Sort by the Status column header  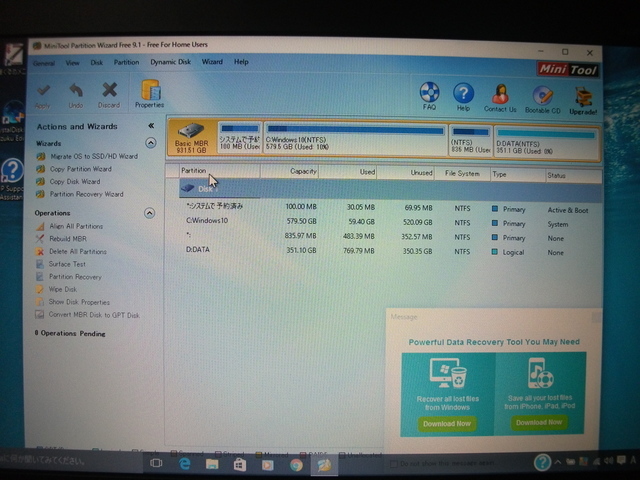pyautogui.click(x=573, y=176)
